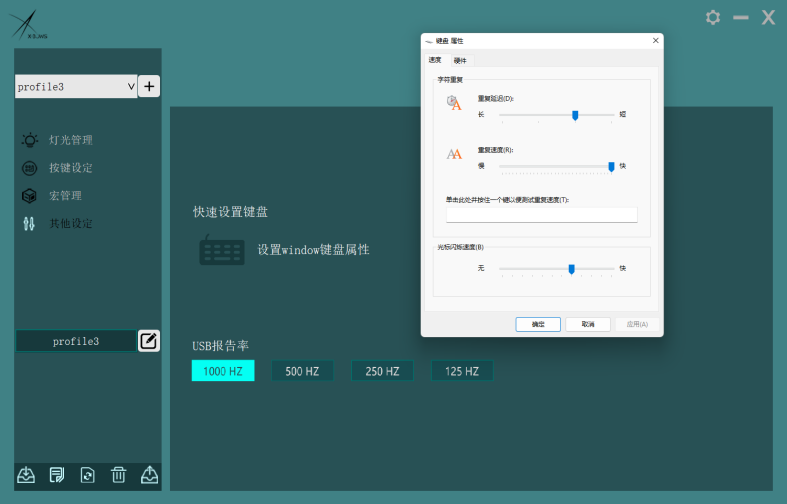Screen dimensions: 787x504
Task: Click the cube icon beside 宏管理
Action: click(30, 196)
